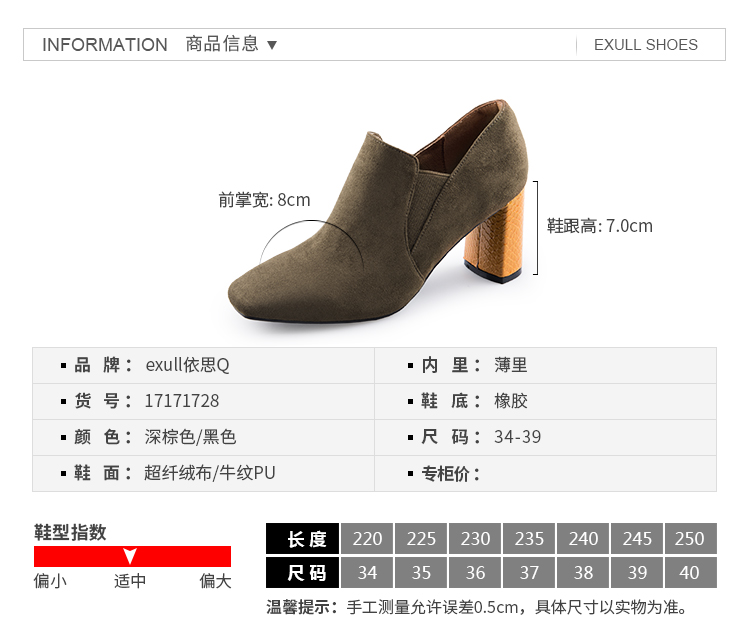This screenshot has width=750, height=642.
Task: Select size 34 in the size chart
Action: 367,573
